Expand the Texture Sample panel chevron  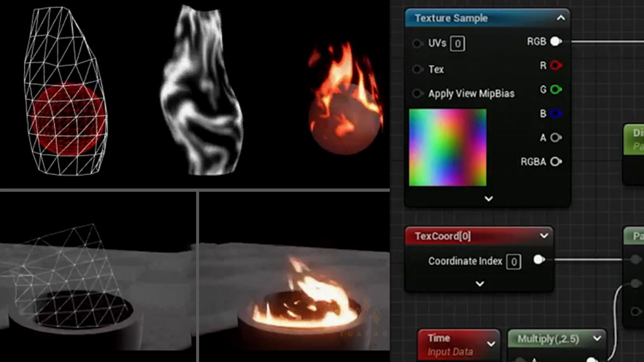coord(488,199)
